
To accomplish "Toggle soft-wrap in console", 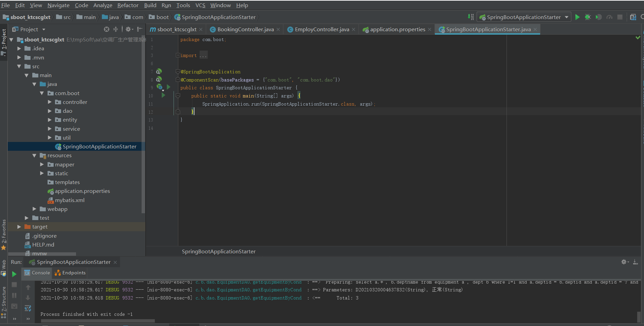I will pyautogui.click(x=28, y=308).
